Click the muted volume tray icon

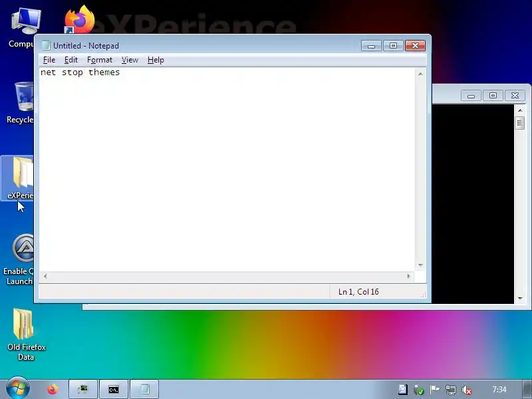click(467, 390)
